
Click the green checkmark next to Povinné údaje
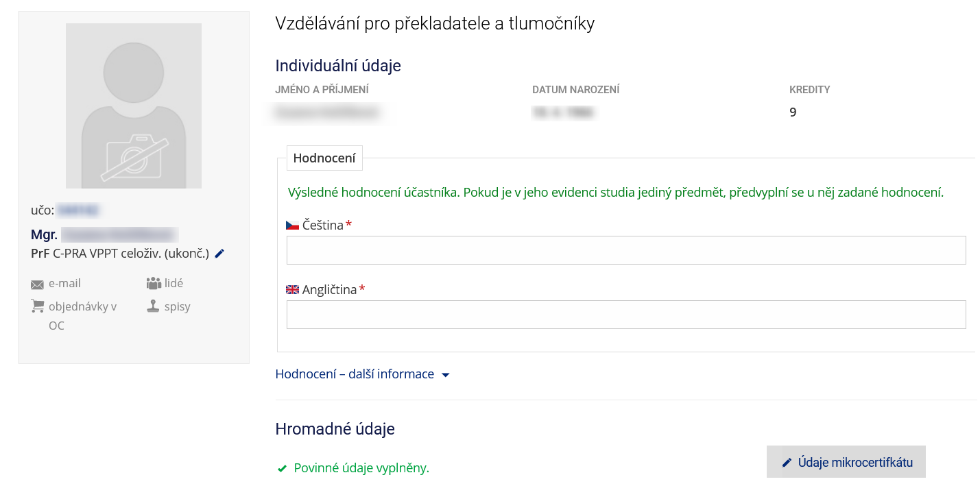282,469
